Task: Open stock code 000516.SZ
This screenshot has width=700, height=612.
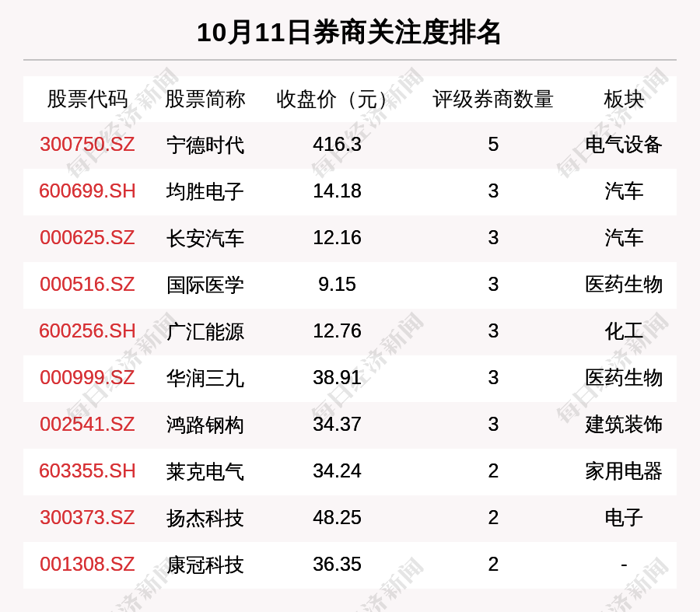Action: pyautogui.click(x=87, y=285)
